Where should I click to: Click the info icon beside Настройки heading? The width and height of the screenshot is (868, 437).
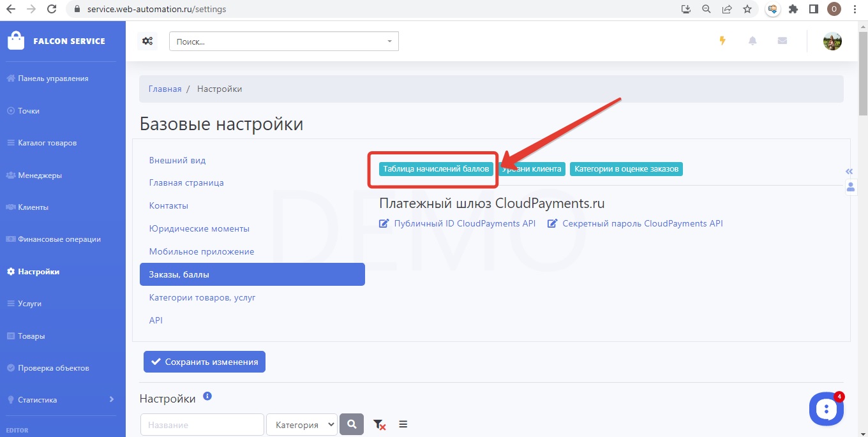coord(207,396)
